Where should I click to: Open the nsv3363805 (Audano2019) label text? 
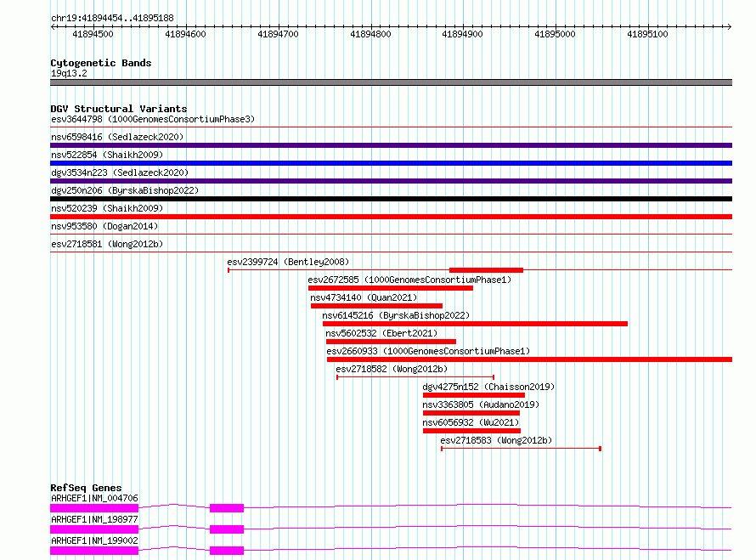(481, 404)
